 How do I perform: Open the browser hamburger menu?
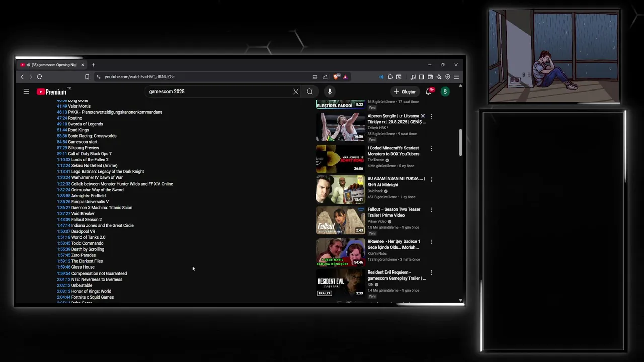(x=456, y=77)
